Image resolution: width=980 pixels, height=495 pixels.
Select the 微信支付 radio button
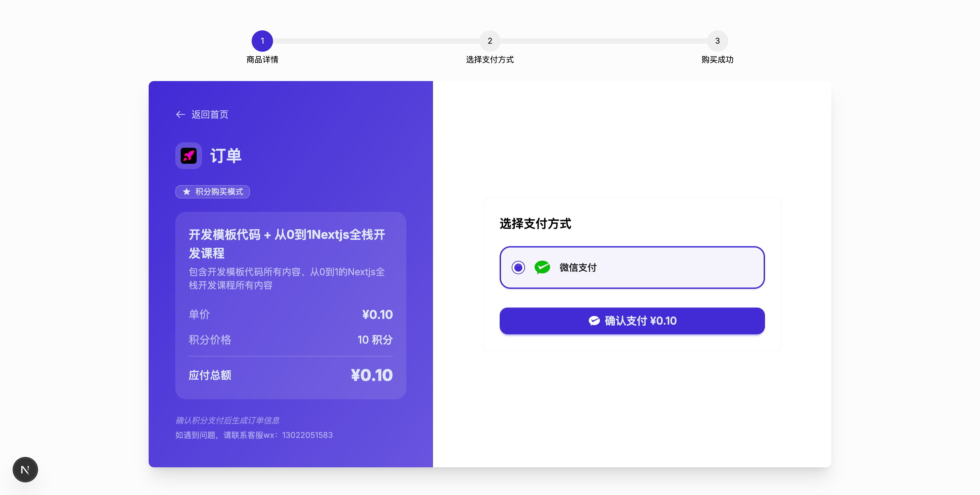[518, 267]
